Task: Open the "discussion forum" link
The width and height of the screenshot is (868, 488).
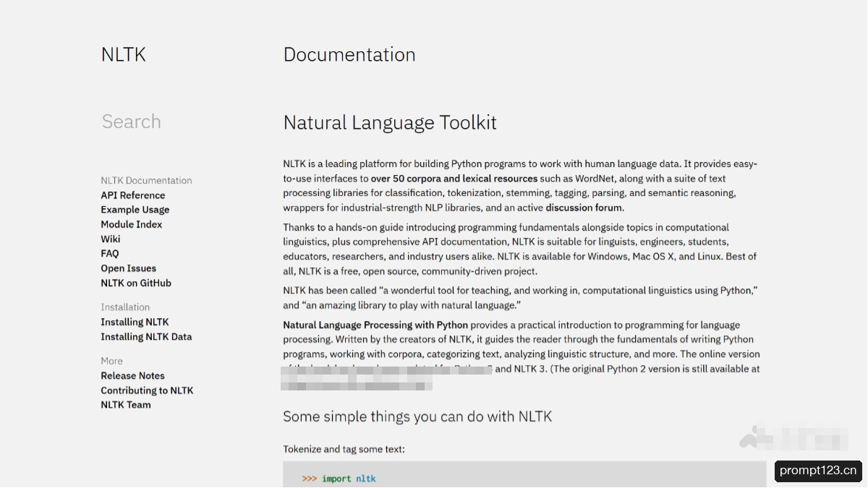Action: click(584, 207)
